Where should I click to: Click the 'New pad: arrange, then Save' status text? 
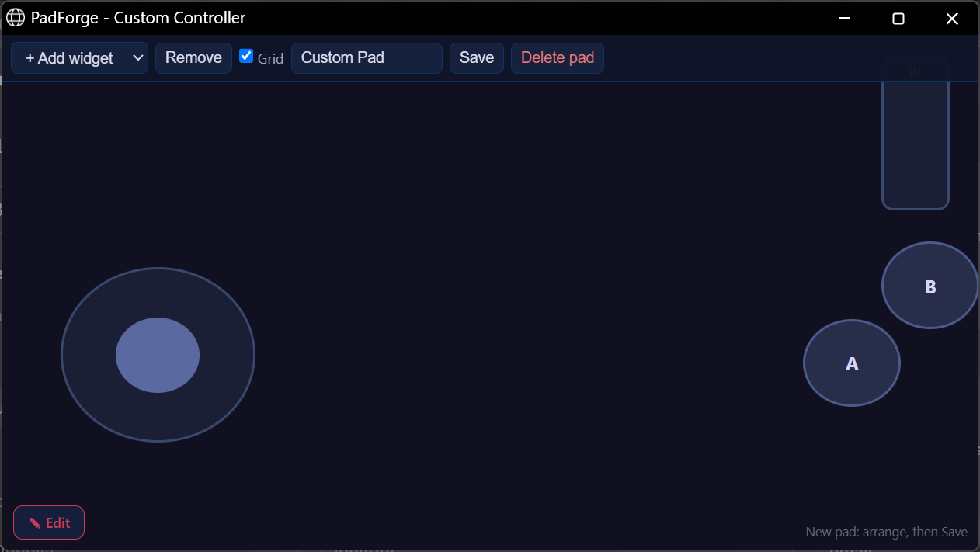click(887, 532)
